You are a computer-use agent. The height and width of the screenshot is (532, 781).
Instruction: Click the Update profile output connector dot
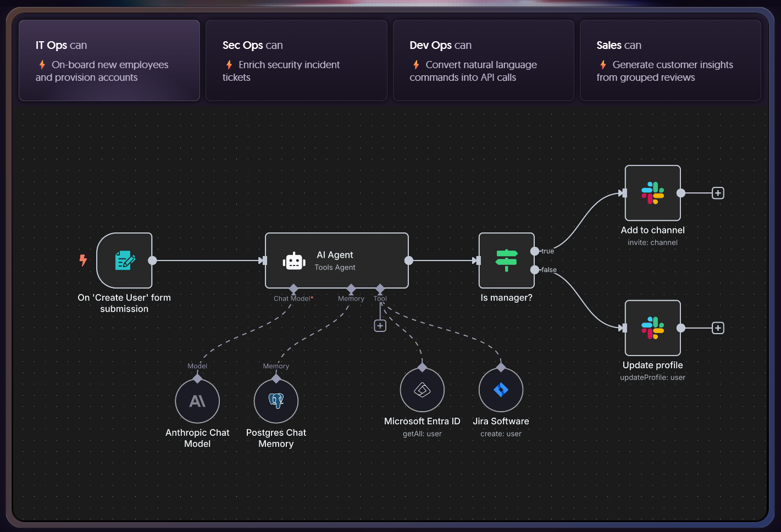click(681, 328)
